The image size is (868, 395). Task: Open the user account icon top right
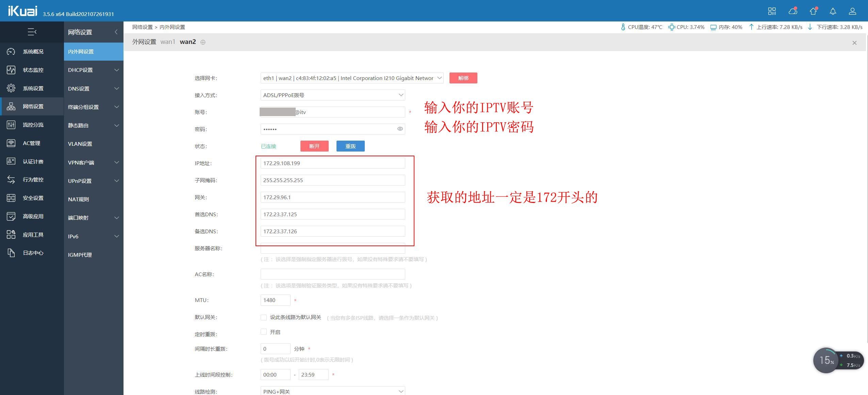853,11
